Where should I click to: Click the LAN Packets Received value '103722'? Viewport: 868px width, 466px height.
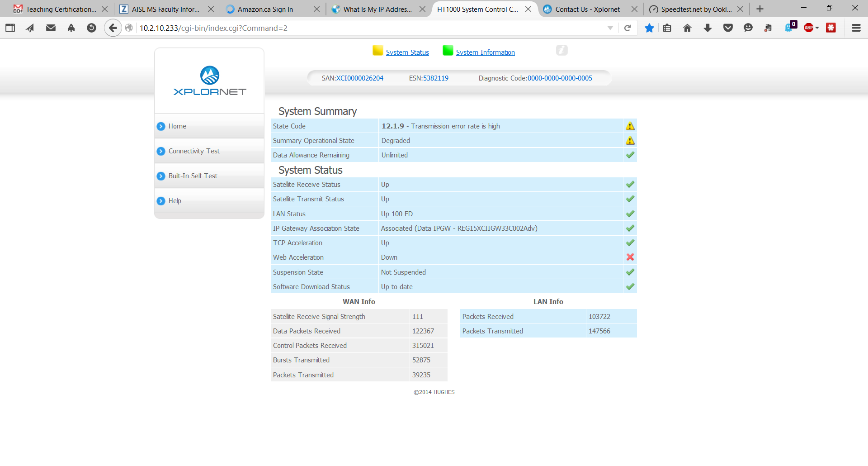(x=599, y=317)
